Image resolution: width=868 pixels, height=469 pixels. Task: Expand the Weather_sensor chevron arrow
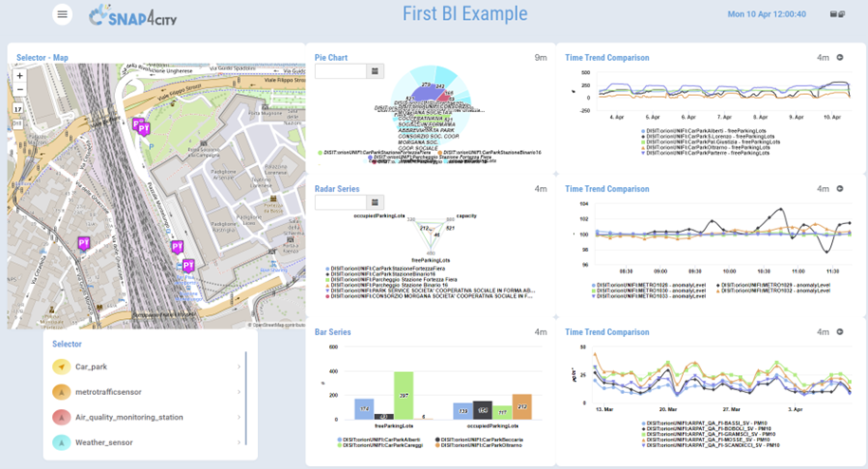click(x=238, y=442)
